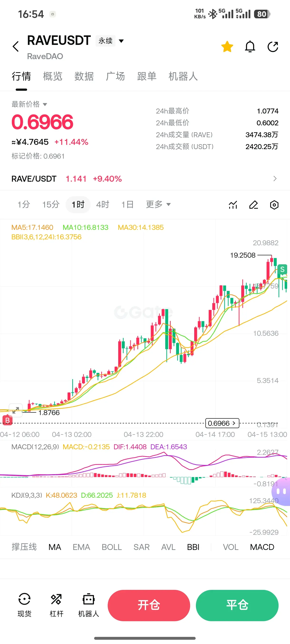Select the 4时 timeframe

pyautogui.click(x=103, y=204)
